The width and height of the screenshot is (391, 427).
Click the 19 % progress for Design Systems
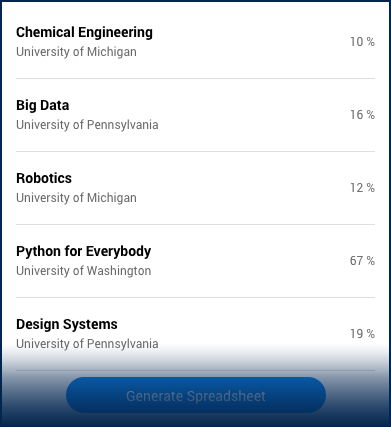(362, 334)
